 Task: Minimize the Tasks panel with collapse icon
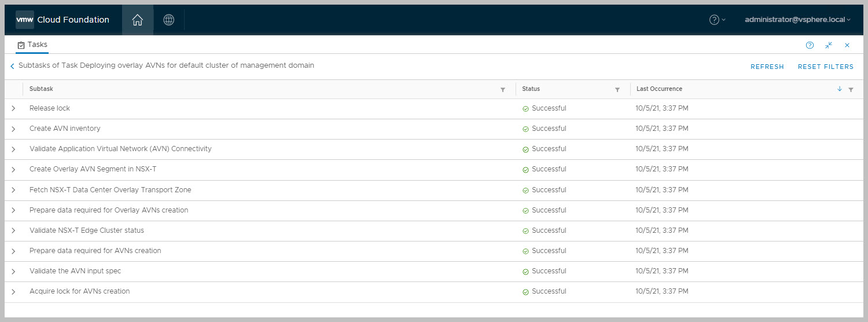click(829, 45)
